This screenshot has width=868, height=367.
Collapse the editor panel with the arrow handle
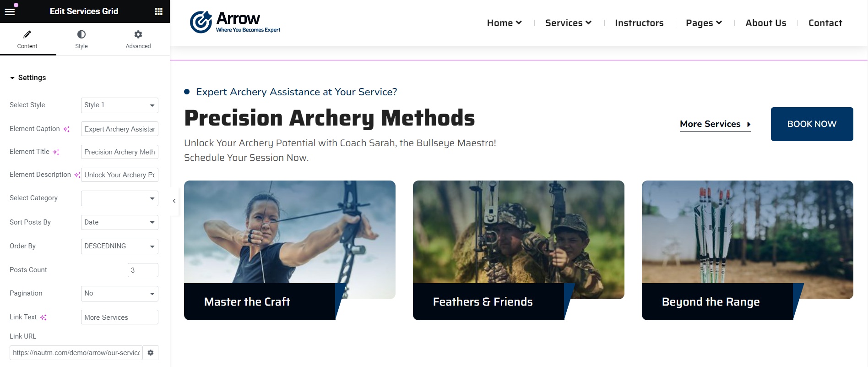point(174,201)
